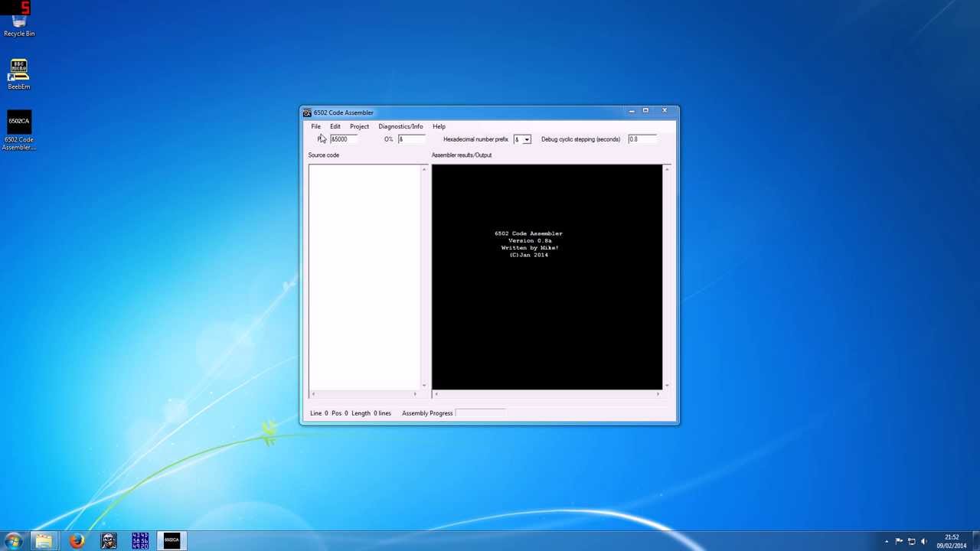This screenshot has height=551, width=980.
Task: Click the Windows Start button
Action: click(13, 541)
